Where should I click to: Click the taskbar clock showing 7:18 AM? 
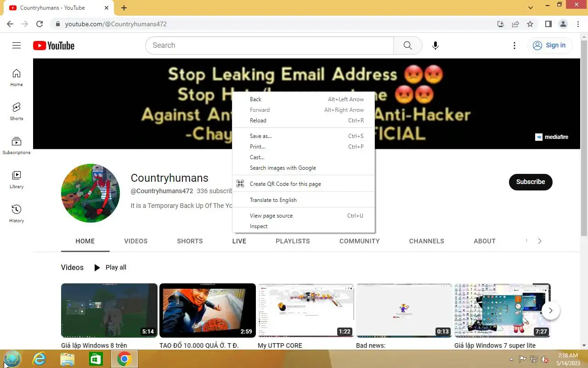click(x=568, y=359)
